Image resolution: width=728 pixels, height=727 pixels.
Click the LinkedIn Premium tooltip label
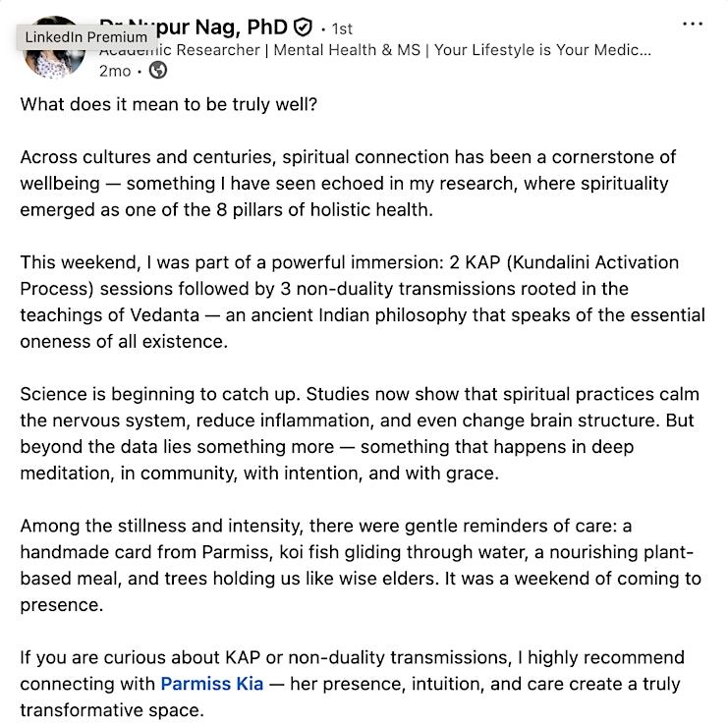[85, 37]
